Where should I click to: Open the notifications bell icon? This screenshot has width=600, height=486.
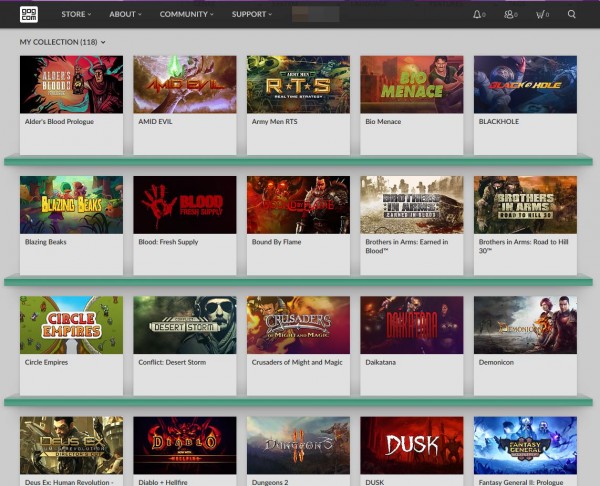pyautogui.click(x=477, y=15)
